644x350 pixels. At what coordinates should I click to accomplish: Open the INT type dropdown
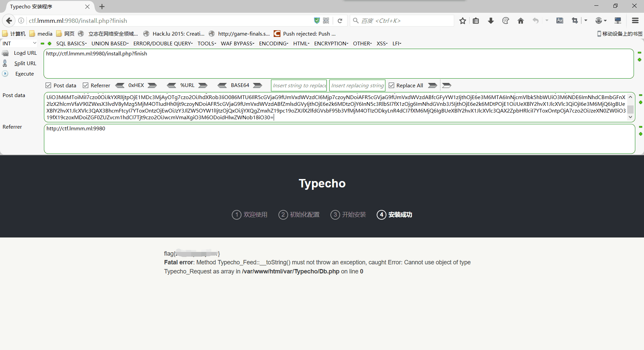point(19,43)
